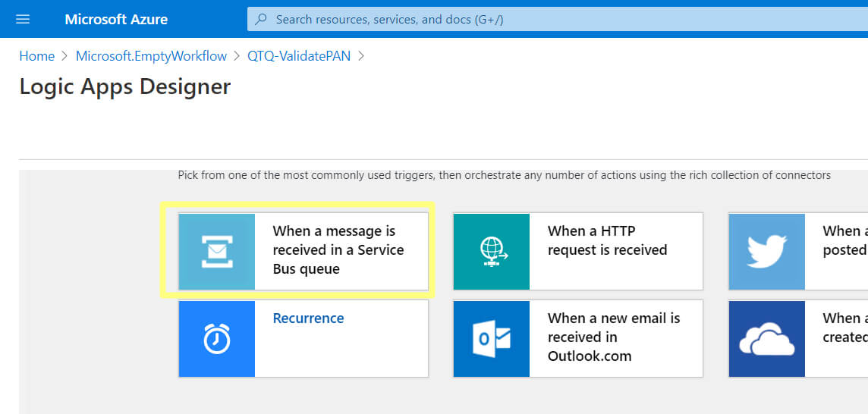The width and height of the screenshot is (868, 414).
Task: Click the Service Bus queue envelope icon
Action: point(217,251)
